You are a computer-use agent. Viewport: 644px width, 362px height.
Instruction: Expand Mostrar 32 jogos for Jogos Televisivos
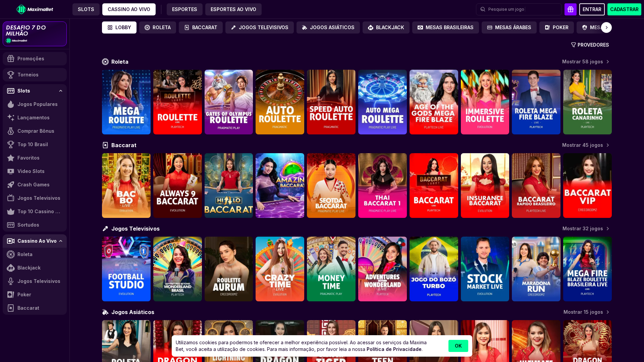(x=586, y=229)
